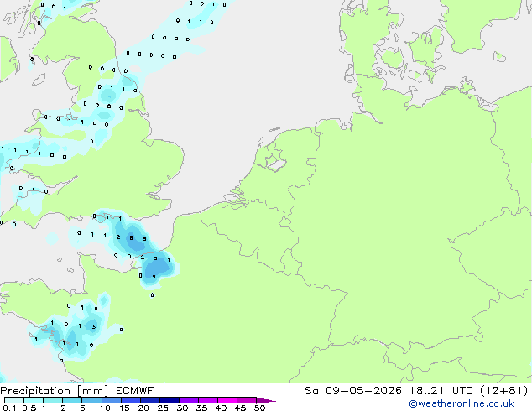Select the legend swatch between 20 and 25
Screen dimensions: 532x411
pyautogui.click(x=150, y=400)
